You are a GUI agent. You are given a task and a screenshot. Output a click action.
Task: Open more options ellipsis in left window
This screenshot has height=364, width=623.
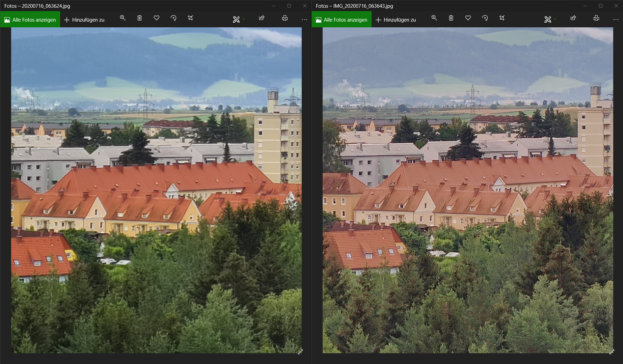coord(304,20)
